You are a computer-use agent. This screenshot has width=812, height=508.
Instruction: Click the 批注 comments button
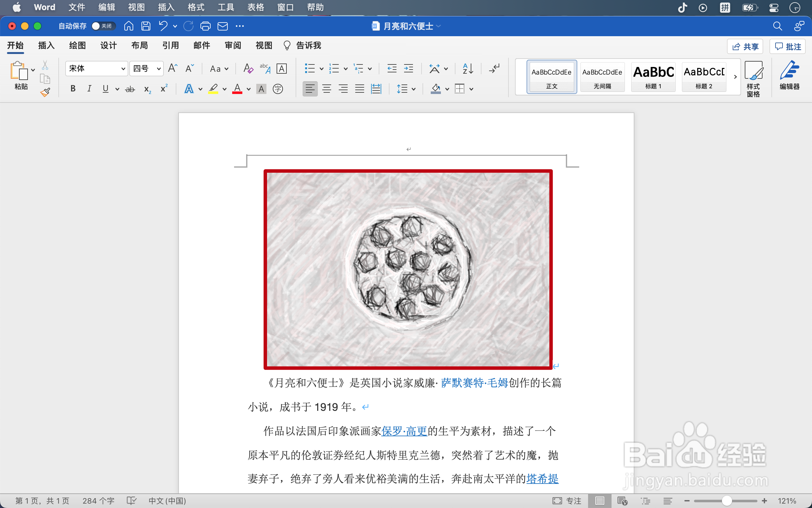pos(788,46)
